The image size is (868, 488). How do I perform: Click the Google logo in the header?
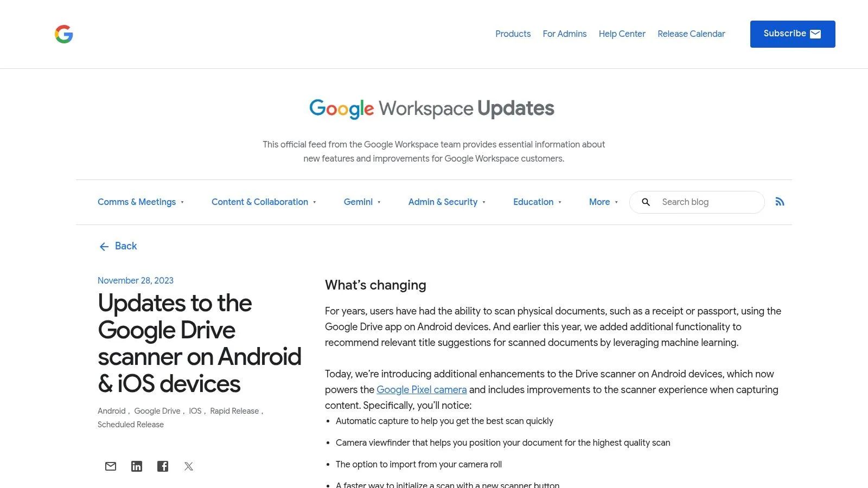(x=63, y=34)
